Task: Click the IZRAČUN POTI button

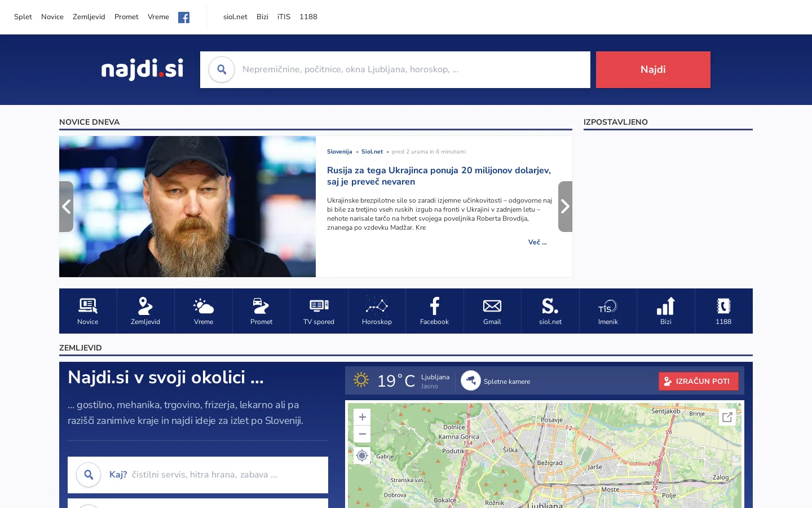Action: click(x=698, y=381)
